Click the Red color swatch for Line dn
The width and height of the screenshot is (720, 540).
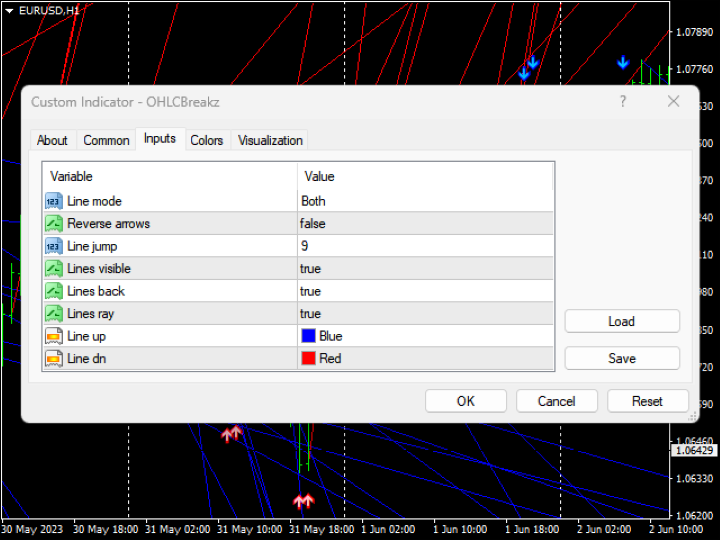coord(309,359)
